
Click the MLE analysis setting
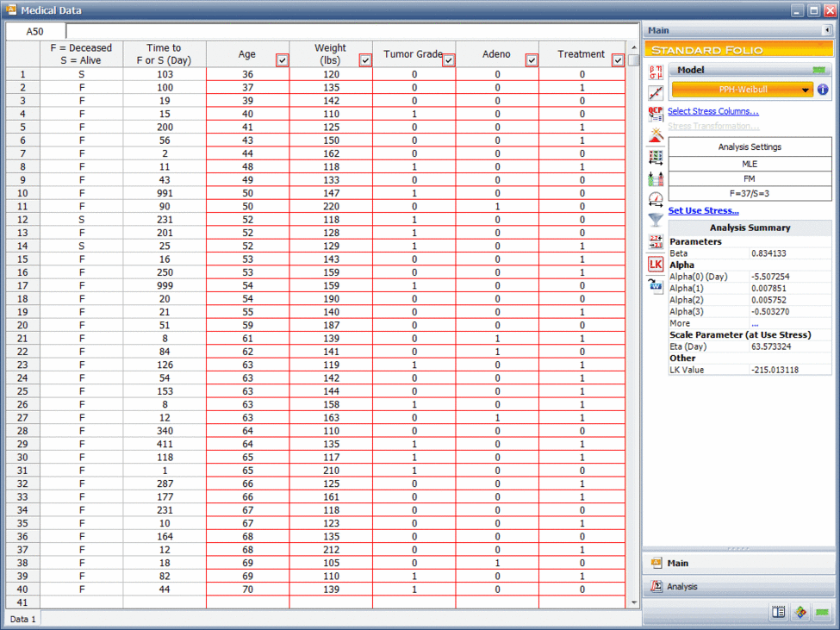coord(750,164)
